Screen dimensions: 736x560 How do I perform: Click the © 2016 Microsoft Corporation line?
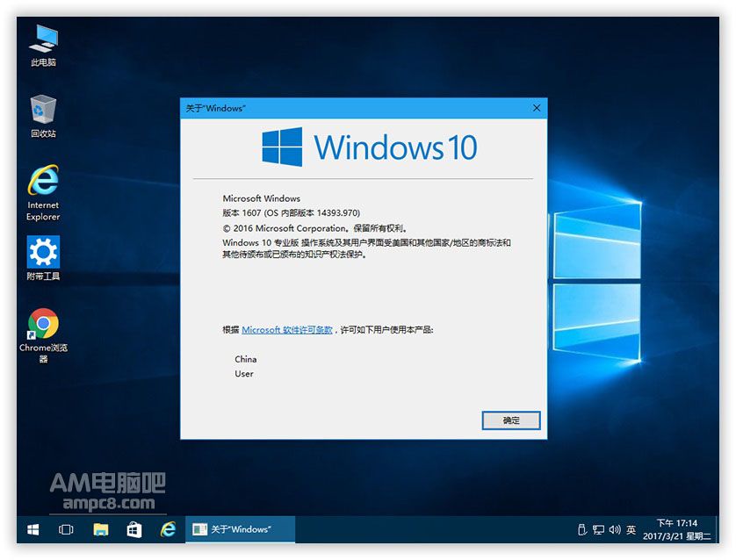[x=314, y=228]
